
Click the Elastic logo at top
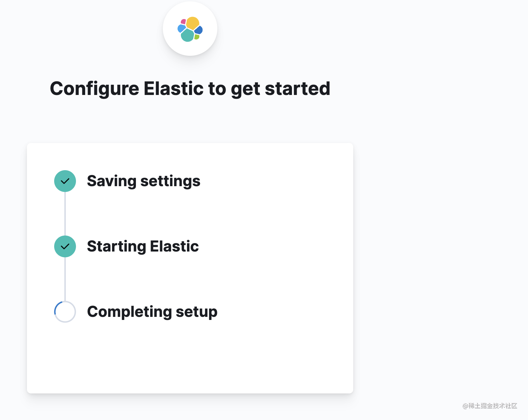pos(190,29)
